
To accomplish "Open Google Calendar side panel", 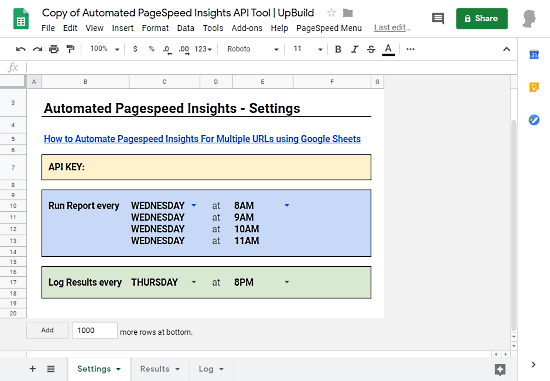I will point(534,55).
